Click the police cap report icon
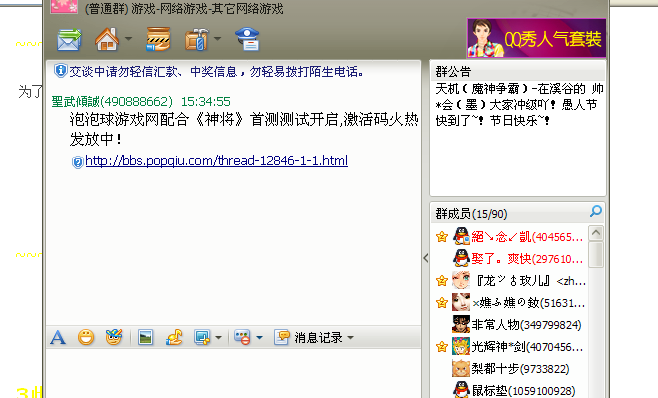 pos(247,39)
